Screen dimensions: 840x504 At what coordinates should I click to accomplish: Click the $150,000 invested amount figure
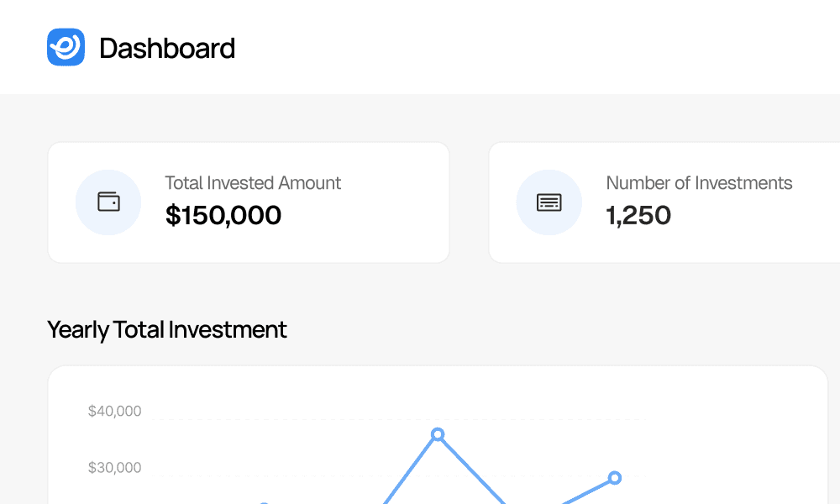tap(223, 216)
